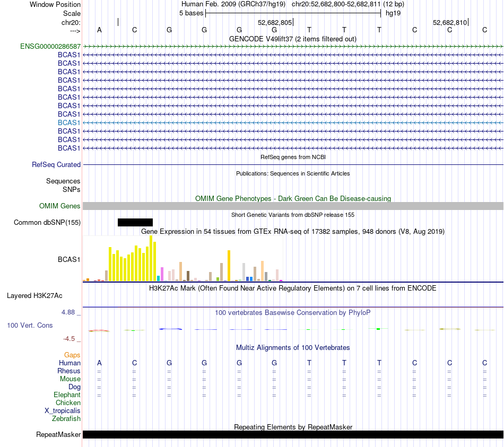Click the Scale label
504x447 pixels.
(x=72, y=13)
